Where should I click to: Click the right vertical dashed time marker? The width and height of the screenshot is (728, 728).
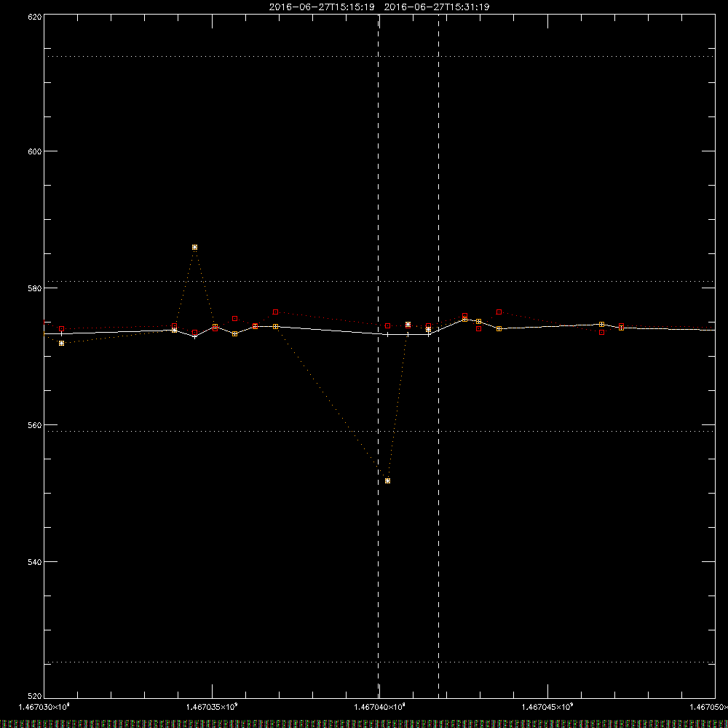pos(438,356)
